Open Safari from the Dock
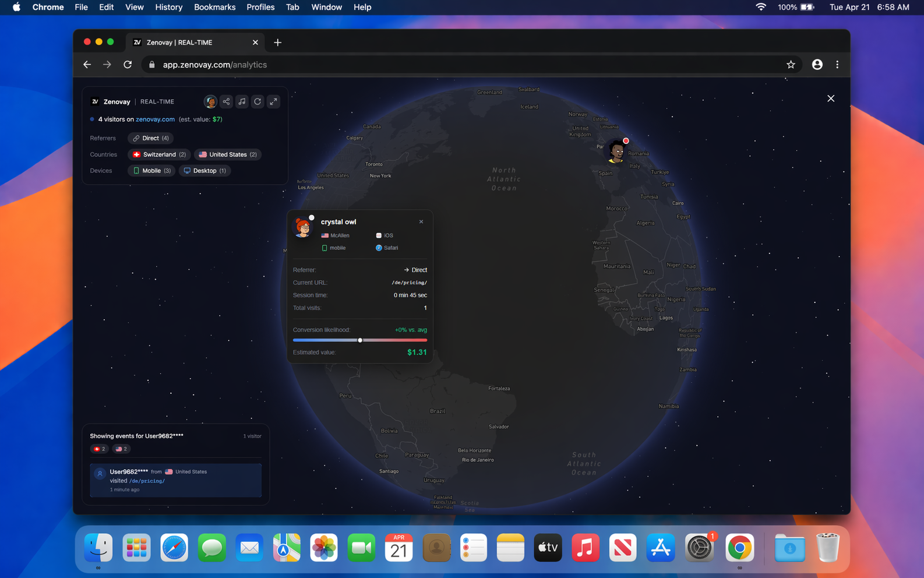The image size is (924, 578). click(174, 548)
